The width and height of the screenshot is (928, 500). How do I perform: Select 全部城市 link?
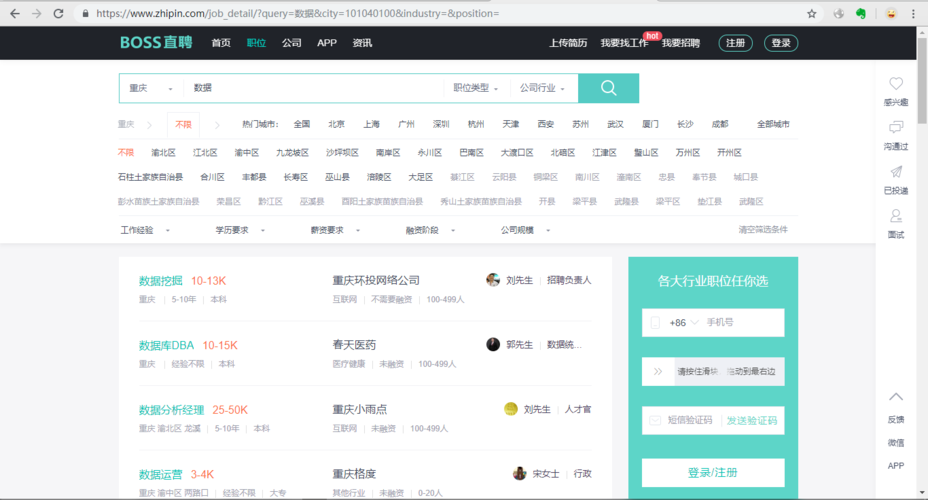click(x=773, y=124)
